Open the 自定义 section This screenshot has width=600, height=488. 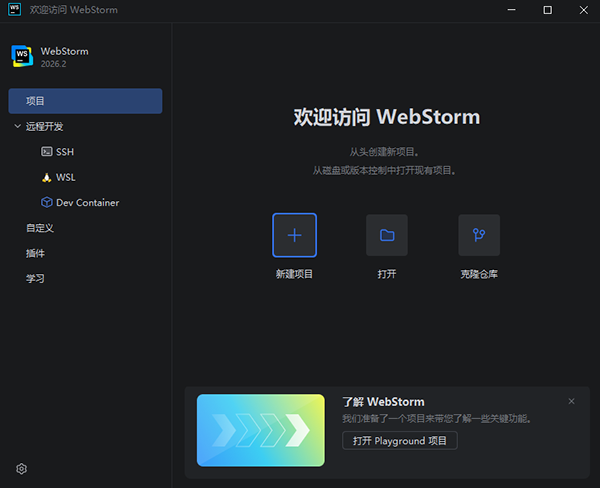[x=40, y=228]
